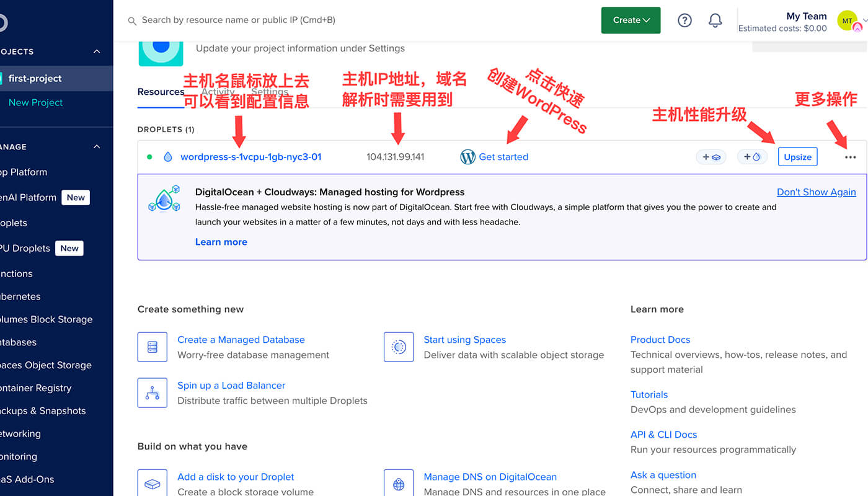Open the notifications bell
Viewport: 868px width, 496px height.
pyautogui.click(x=715, y=20)
